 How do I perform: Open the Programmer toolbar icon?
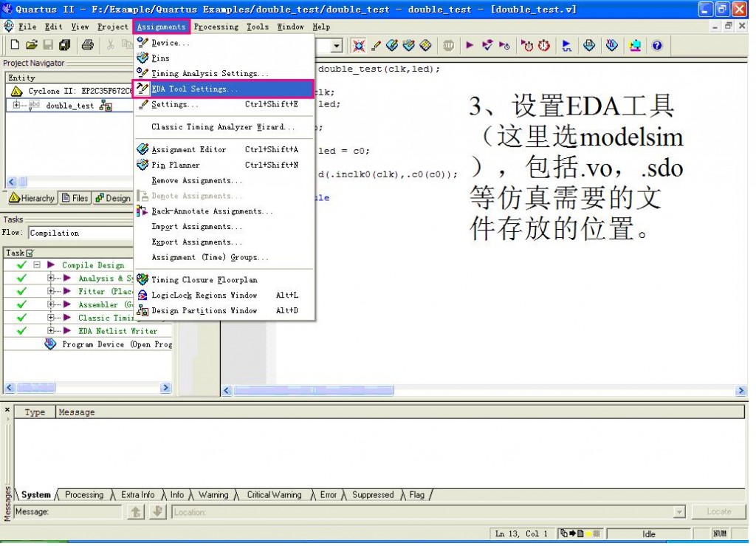tap(612, 46)
